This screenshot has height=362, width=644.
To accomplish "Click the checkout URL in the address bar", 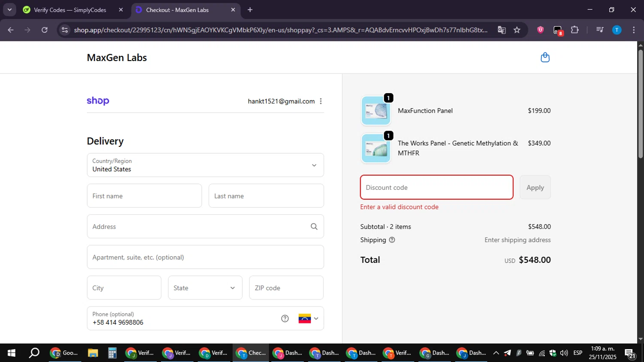I will pos(281,30).
